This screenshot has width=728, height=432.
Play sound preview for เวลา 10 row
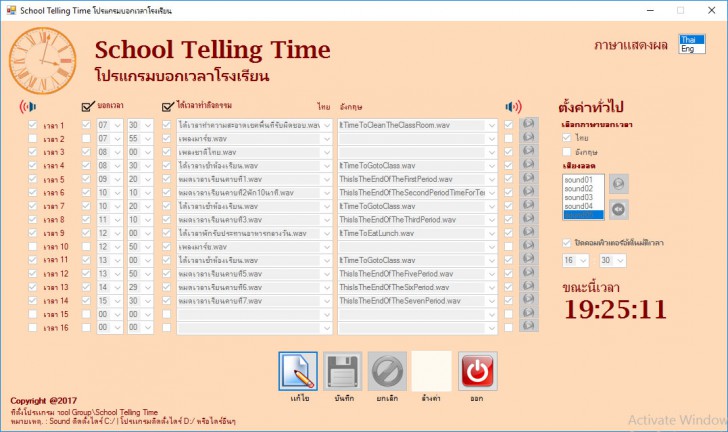point(528,245)
